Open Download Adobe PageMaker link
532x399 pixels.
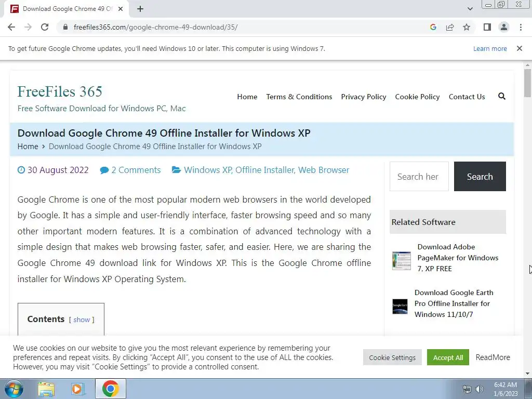click(458, 258)
